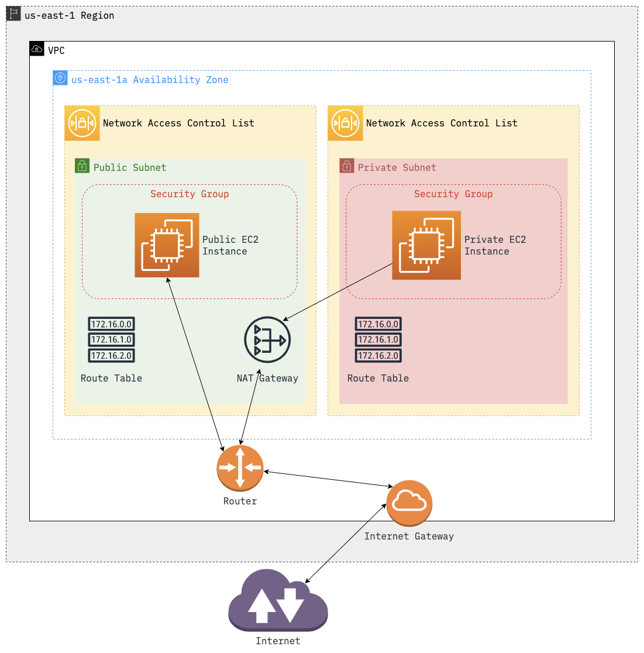
Task: Click the 'Internet' label
Action: coord(278,641)
